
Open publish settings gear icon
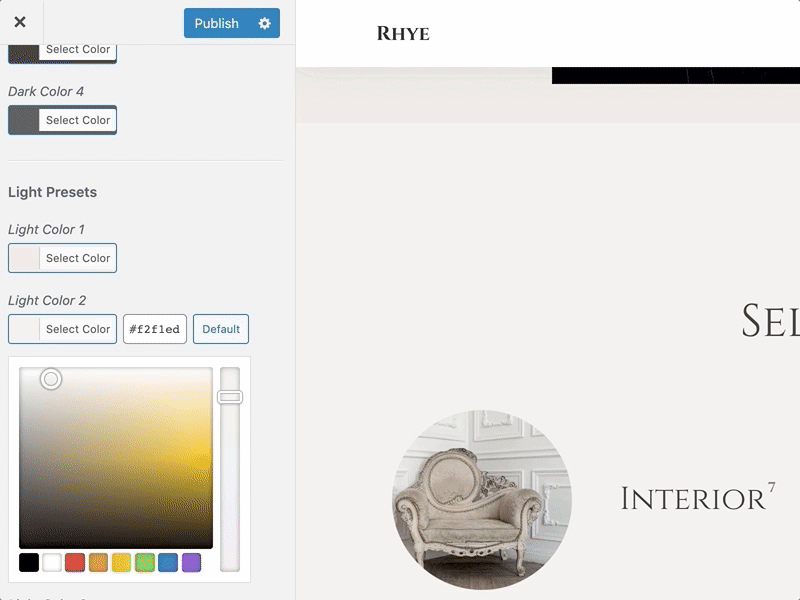[264, 23]
